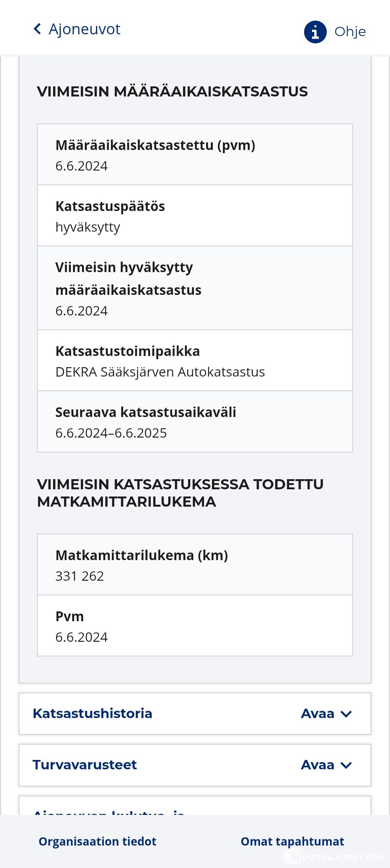Click the Seuraava katsastusaikaväli row
The height and width of the screenshot is (868, 390).
(x=195, y=422)
